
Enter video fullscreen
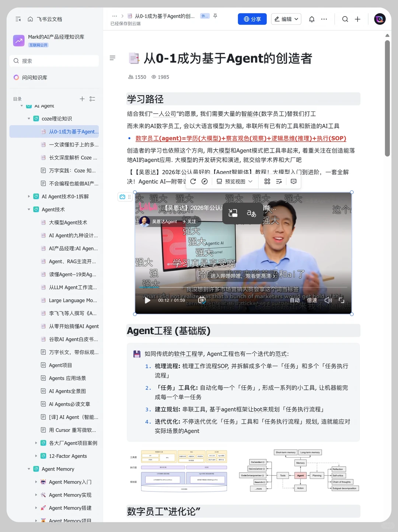pyautogui.click(x=342, y=300)
